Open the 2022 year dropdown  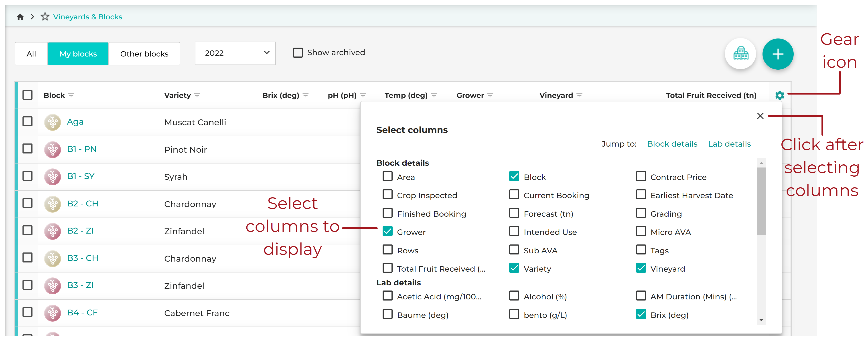[x=235, y=53]
